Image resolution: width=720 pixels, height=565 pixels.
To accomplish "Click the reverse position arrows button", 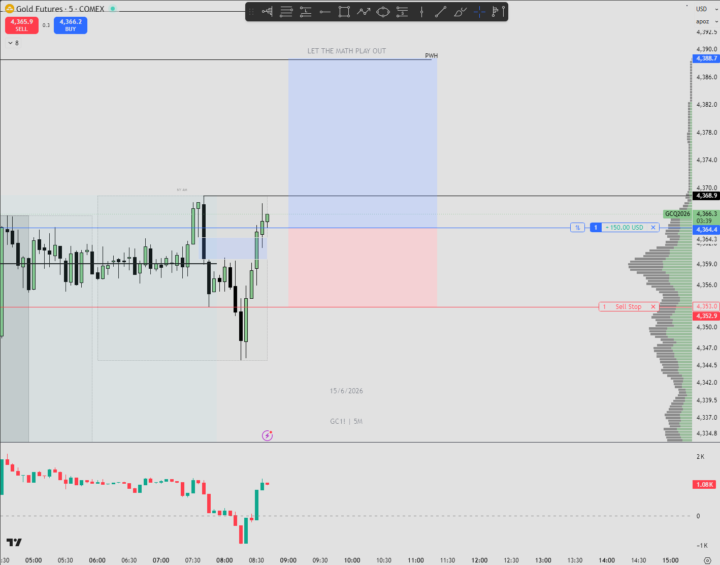I will pyautogui.click(x=577, y=227).
